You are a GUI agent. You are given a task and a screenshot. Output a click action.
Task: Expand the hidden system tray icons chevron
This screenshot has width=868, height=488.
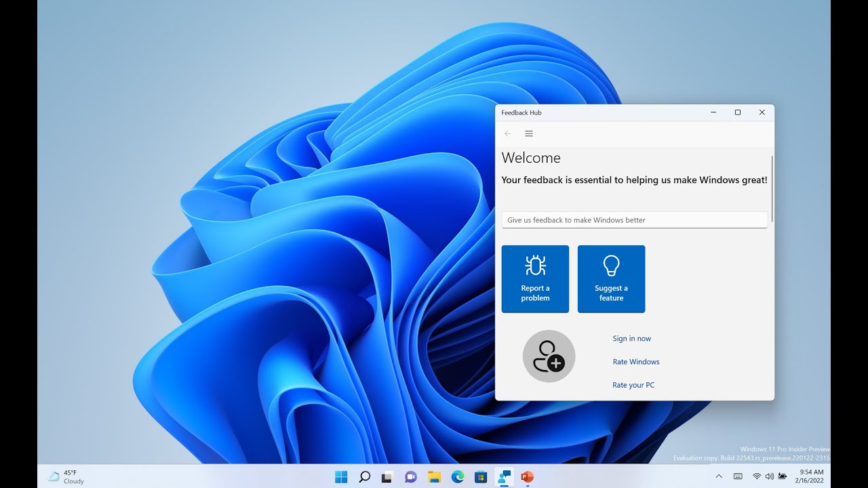coord(719,476)
